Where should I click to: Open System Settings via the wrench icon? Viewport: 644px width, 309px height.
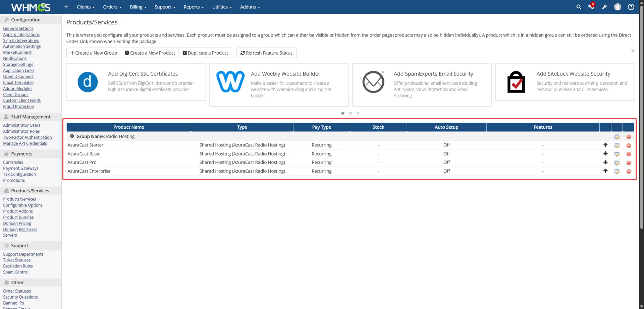coord(604,7)
